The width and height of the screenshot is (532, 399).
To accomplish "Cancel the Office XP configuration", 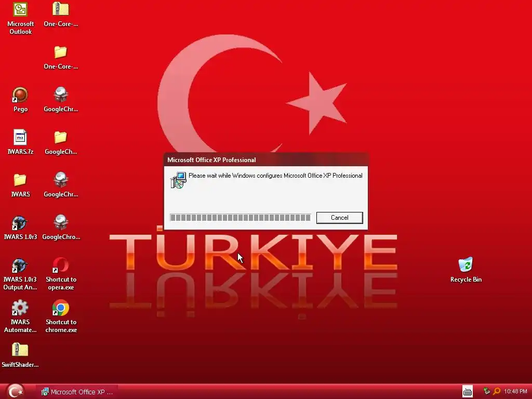I will tap(339, 218).
